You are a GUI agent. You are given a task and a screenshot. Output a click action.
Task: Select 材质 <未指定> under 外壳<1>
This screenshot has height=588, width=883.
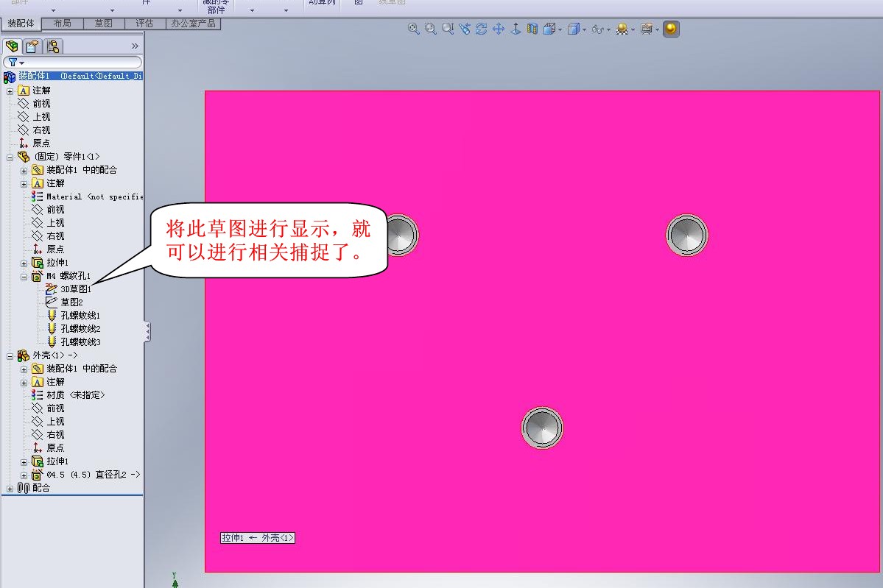click(75, 395)
